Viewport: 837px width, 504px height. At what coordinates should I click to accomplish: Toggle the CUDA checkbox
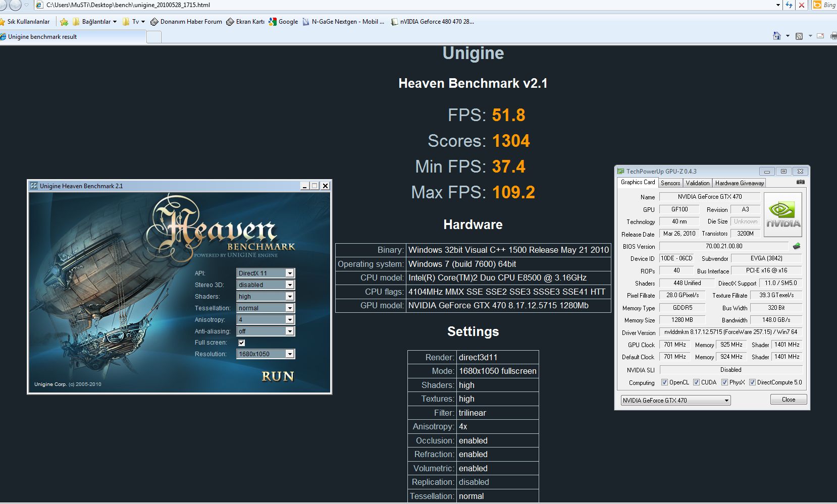[x=696, y=382]
